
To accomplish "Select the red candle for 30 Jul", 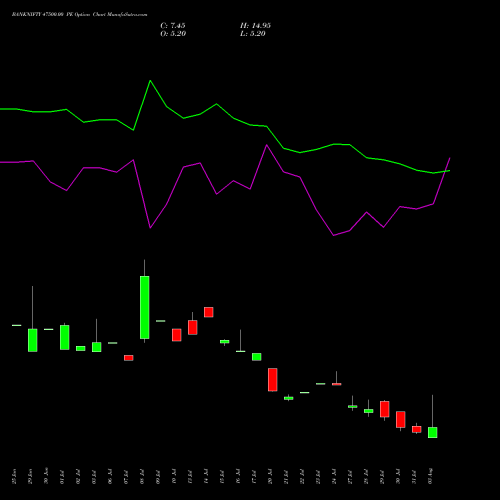I will pyautogui.click(x=401, y=419).
